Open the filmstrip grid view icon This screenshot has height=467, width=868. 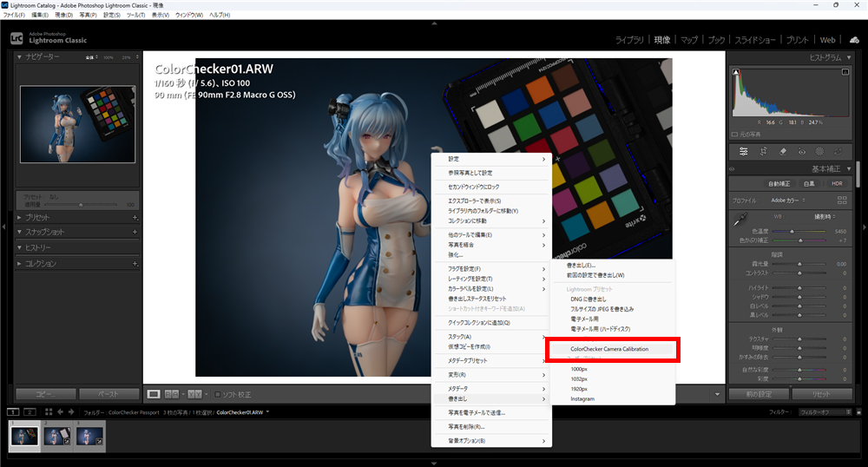point(49,411)
